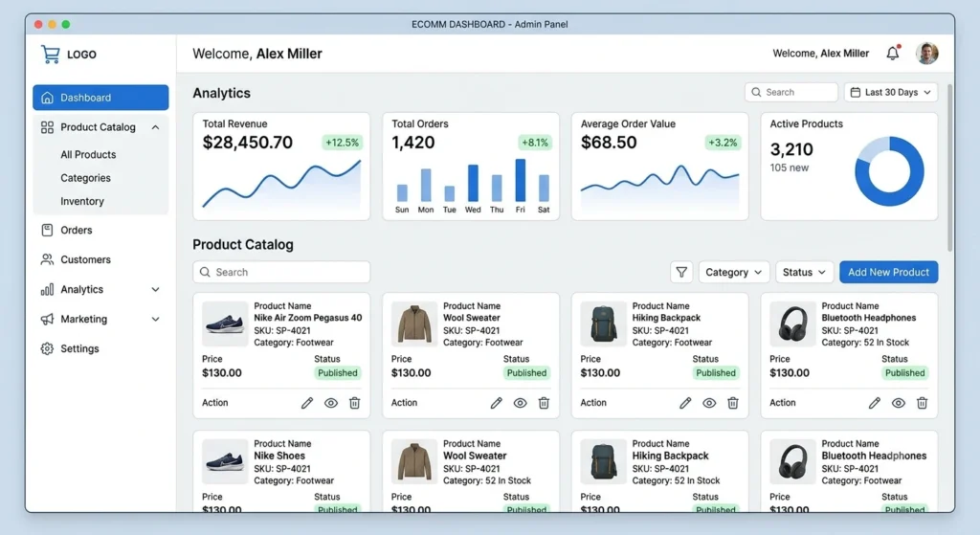Edit first-row Wool Sweater with pencil icon
This screenshot has width=980, height=535.
click(x=497, y=403)
